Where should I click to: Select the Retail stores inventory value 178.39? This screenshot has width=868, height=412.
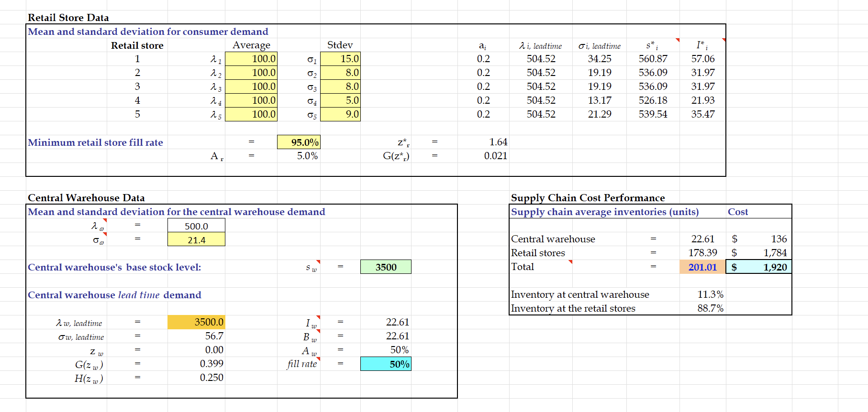(703, 253)
